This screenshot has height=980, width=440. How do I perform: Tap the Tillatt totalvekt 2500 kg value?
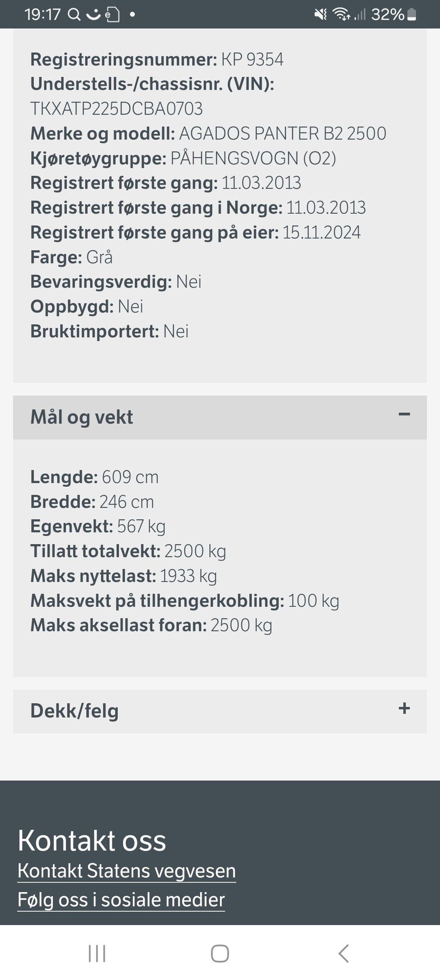(195, 551)
